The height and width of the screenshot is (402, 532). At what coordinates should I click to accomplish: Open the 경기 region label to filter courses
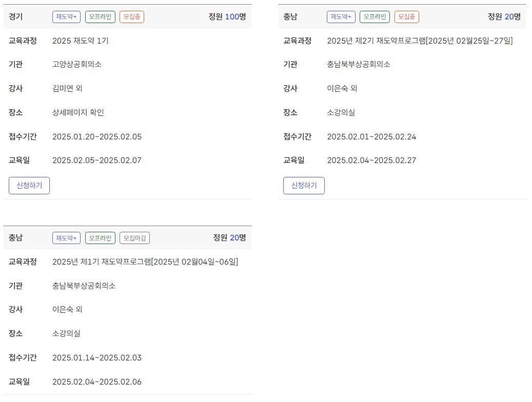click(16, 16)
